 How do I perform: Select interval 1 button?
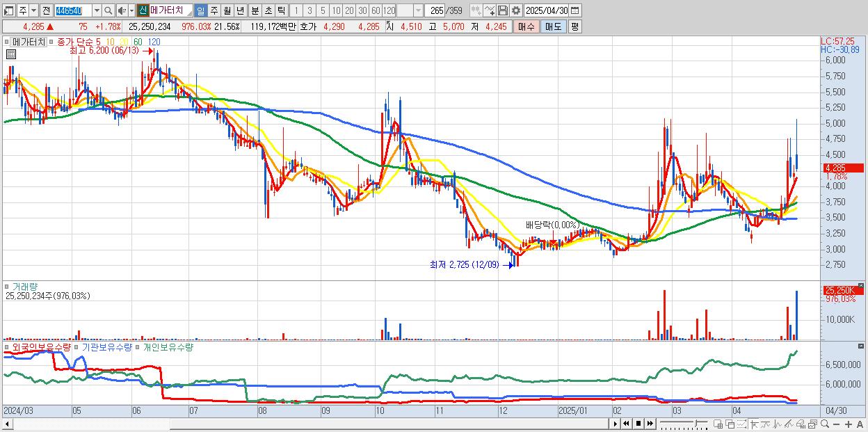click(x=296, y=10)
